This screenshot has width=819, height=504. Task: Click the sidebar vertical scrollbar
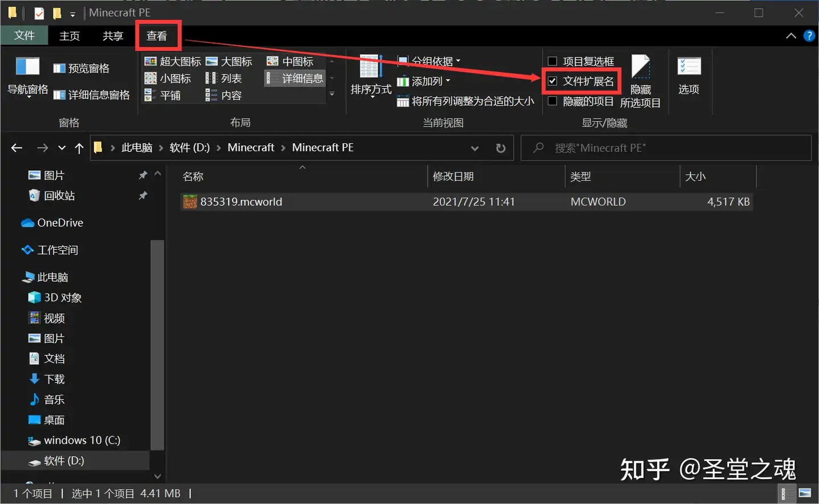(x=158, y=344)
